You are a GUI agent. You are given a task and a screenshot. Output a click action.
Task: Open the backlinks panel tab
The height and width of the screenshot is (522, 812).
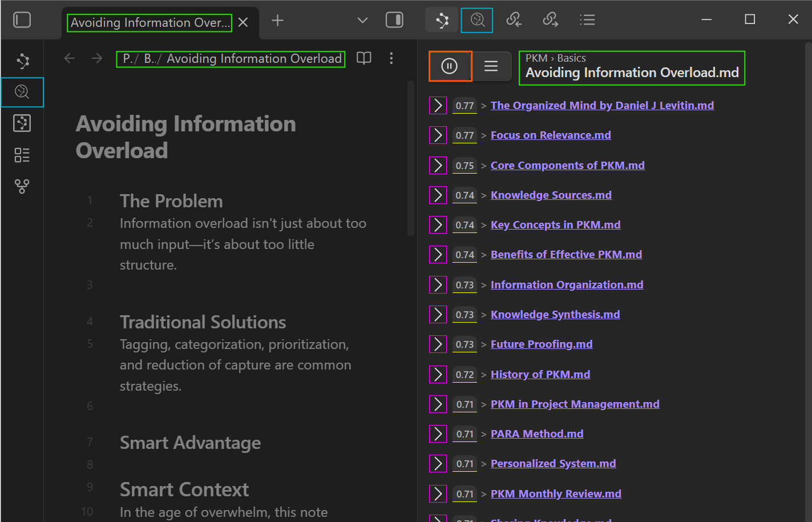click(x=514, y=20)
